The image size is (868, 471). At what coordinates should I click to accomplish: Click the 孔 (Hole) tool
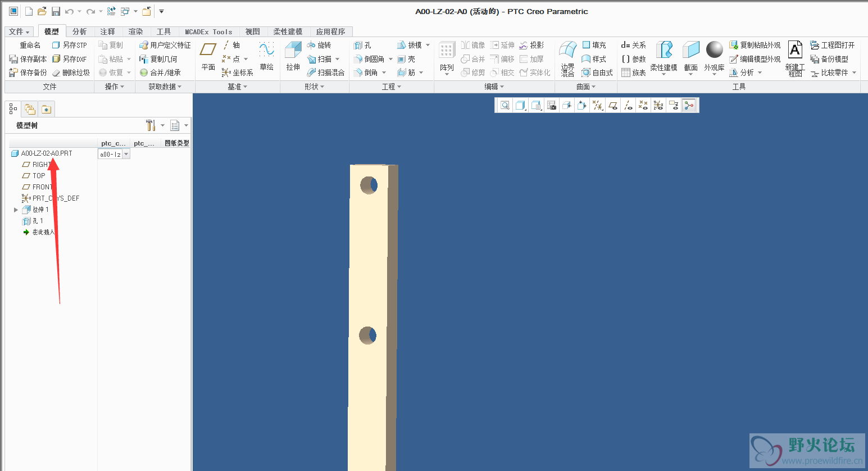coord(362,45)
